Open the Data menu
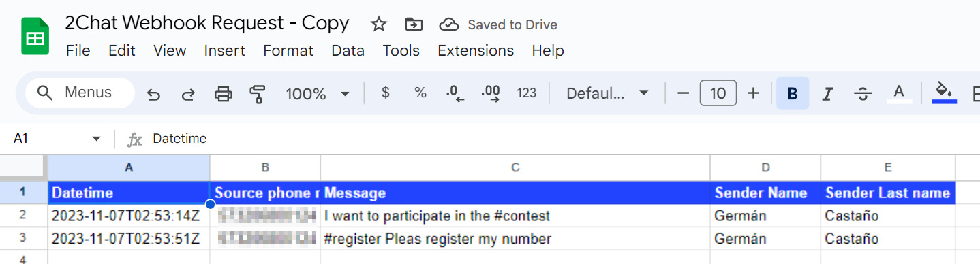The image size is (980, 264). coord(348,51)
